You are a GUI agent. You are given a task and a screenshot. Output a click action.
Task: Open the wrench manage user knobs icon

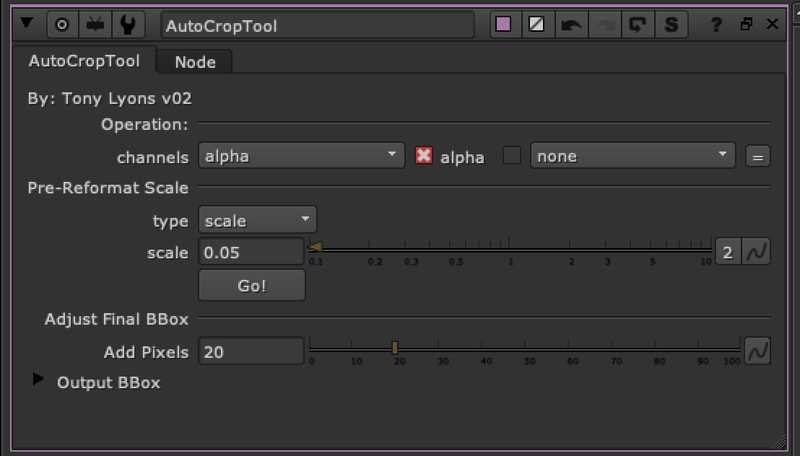(x=128, y=24)
